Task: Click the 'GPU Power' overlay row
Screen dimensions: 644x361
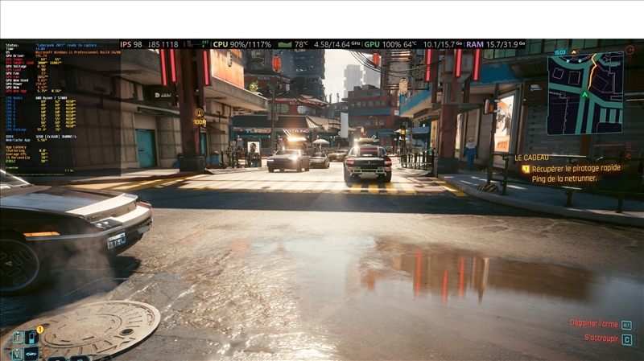Action: tap(26, 84)
